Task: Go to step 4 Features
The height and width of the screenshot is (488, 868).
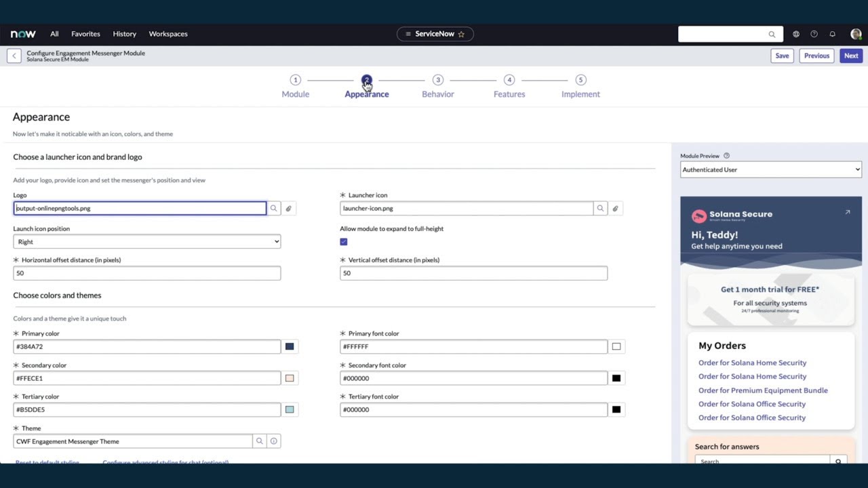Action: click(x=509, y=86)
